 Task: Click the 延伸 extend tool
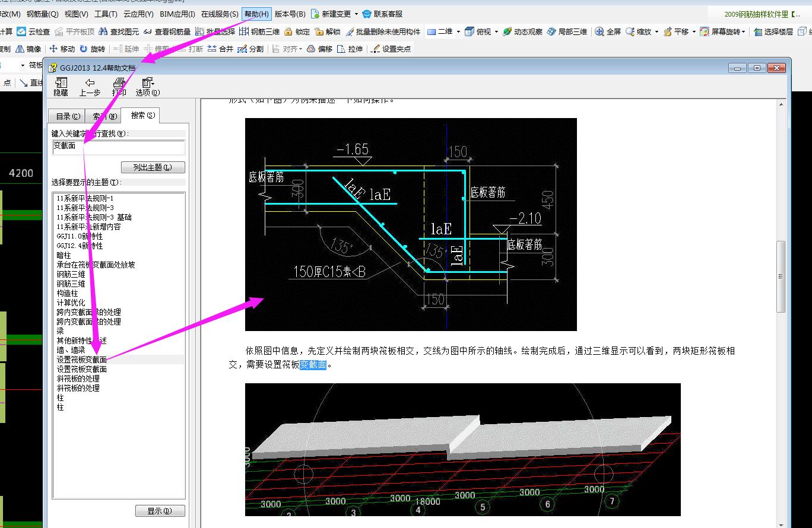pyautogui.click(x=126, y=49)
